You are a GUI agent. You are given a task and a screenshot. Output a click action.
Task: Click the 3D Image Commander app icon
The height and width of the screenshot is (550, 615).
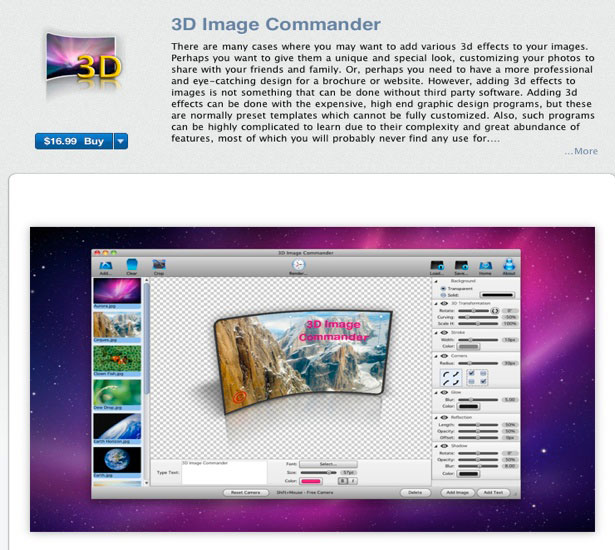pyautogui.click(x=84, y=63)
